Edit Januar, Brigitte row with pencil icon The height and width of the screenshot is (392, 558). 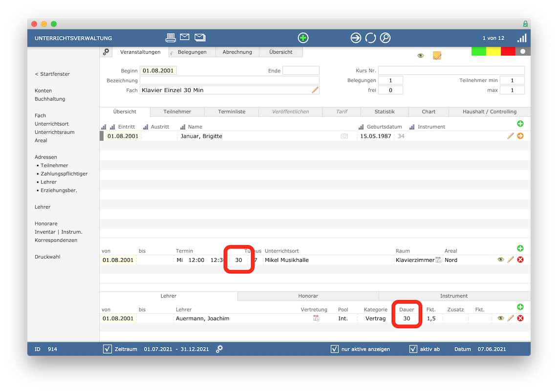pyautogui.click(x=510, y=136)
